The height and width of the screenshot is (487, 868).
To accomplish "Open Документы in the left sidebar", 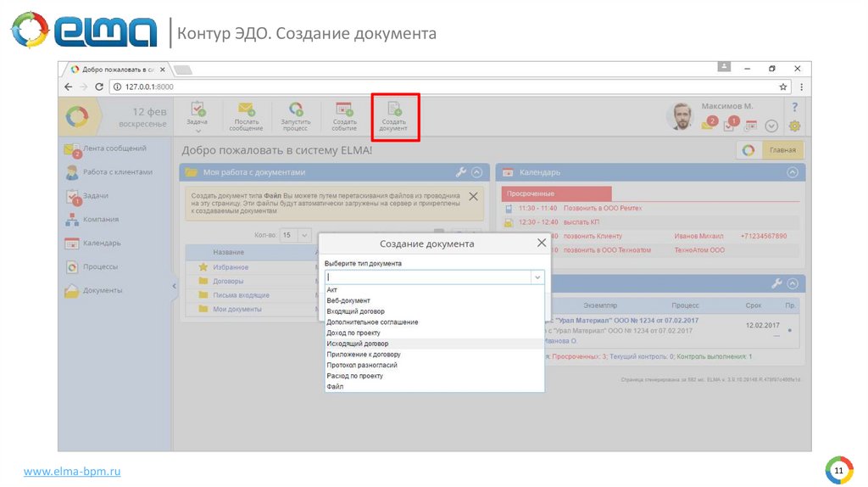I will tap(102, 290).
